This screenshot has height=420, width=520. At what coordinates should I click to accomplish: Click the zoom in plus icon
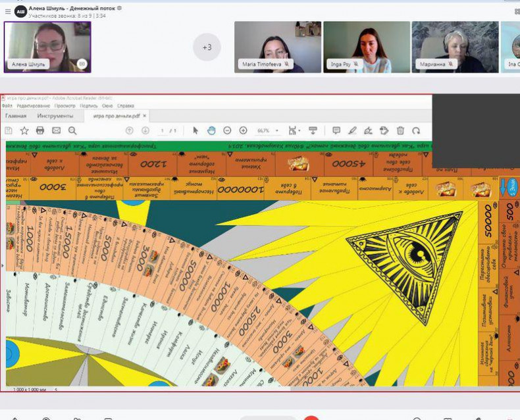click(243, 130)
